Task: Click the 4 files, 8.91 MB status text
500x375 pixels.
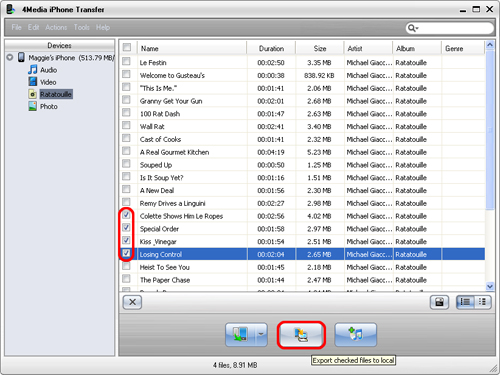Action: [x=235, y=365]
